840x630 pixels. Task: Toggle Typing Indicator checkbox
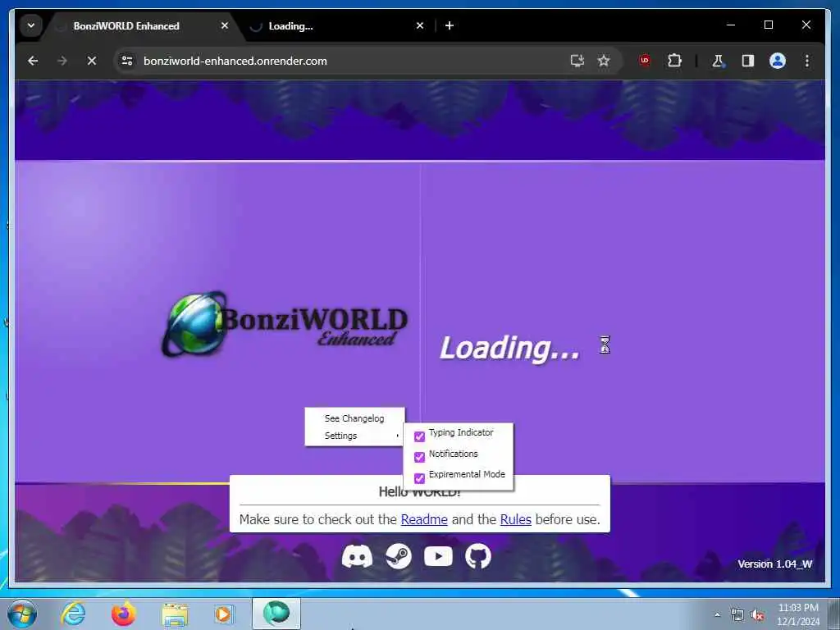pyautogui.click(x=419, y=436)
